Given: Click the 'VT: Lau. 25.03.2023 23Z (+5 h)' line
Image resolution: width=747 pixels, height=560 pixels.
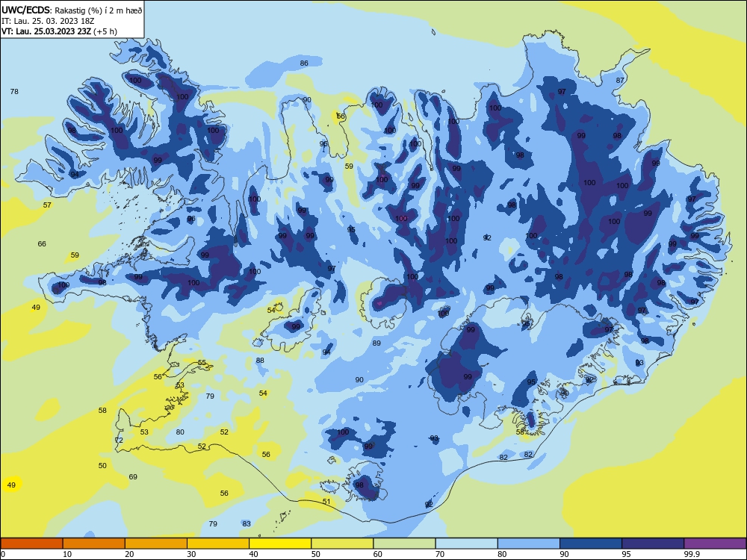Looking at the screenshot, I should (59, 31).
